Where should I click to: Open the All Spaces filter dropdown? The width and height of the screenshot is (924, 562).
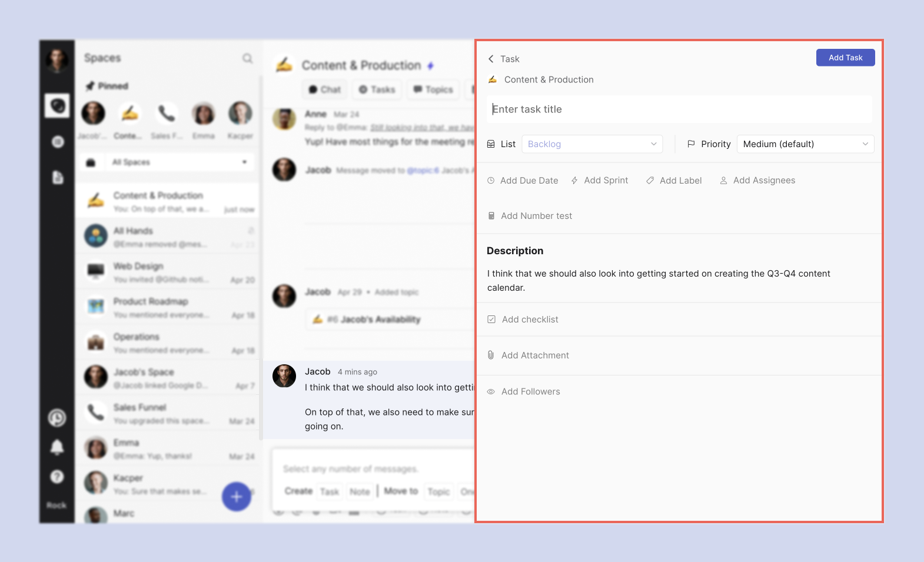coord(167,162)
